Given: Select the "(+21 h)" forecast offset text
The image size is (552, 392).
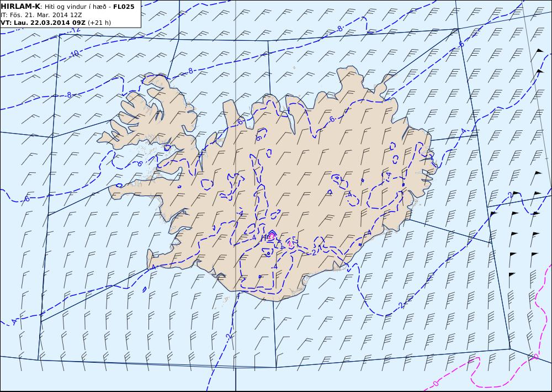Looking at the screenshot, I should 99,23.
